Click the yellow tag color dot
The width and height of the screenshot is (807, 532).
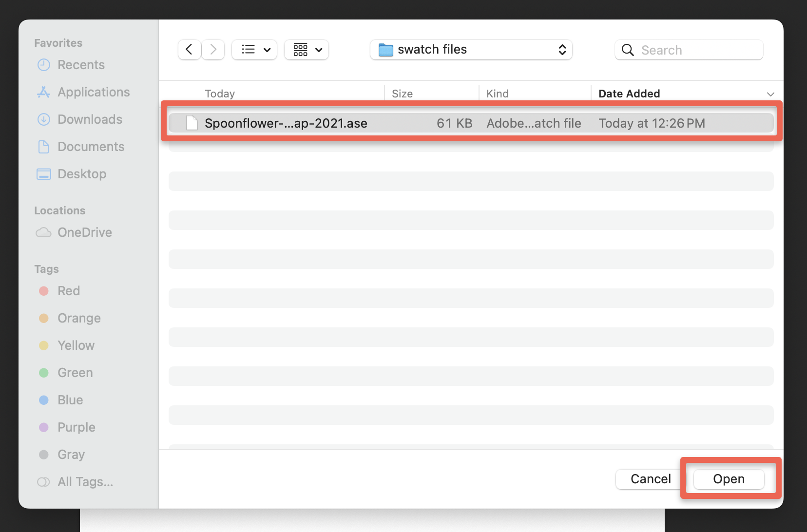point(44,345)
